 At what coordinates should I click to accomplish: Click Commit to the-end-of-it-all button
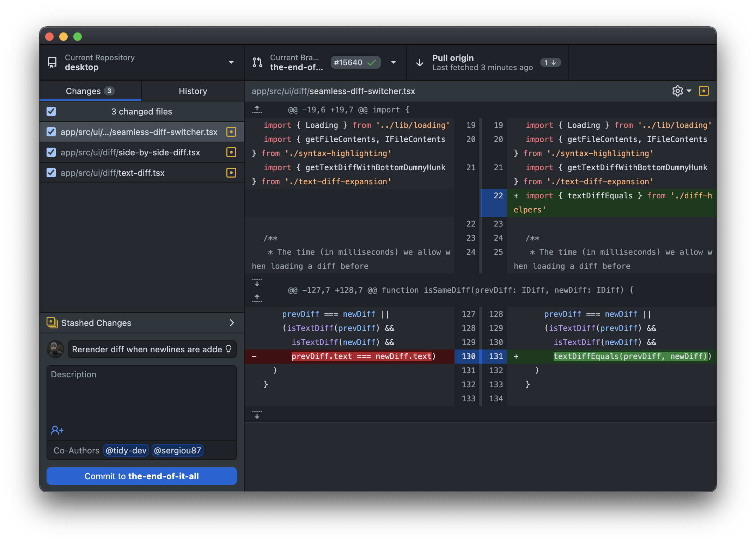point(142,476)
